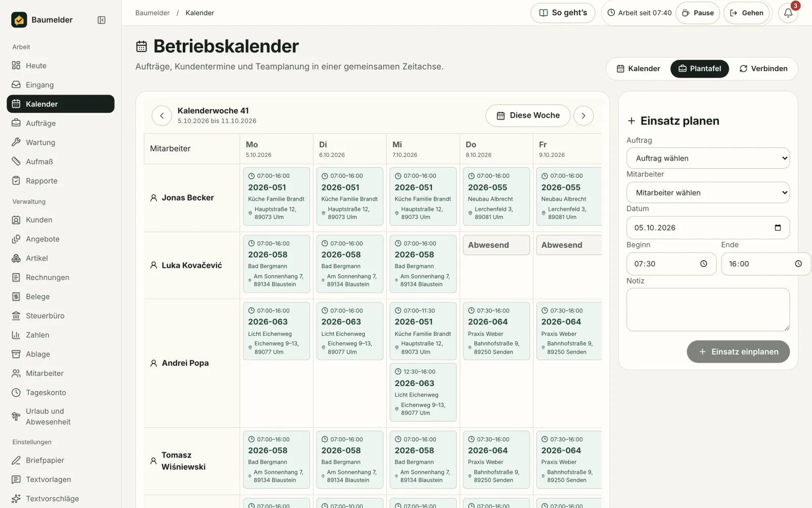
Task: Open Jonas Becker Monday job 2026-051
Action: click(x=277, y=197)
